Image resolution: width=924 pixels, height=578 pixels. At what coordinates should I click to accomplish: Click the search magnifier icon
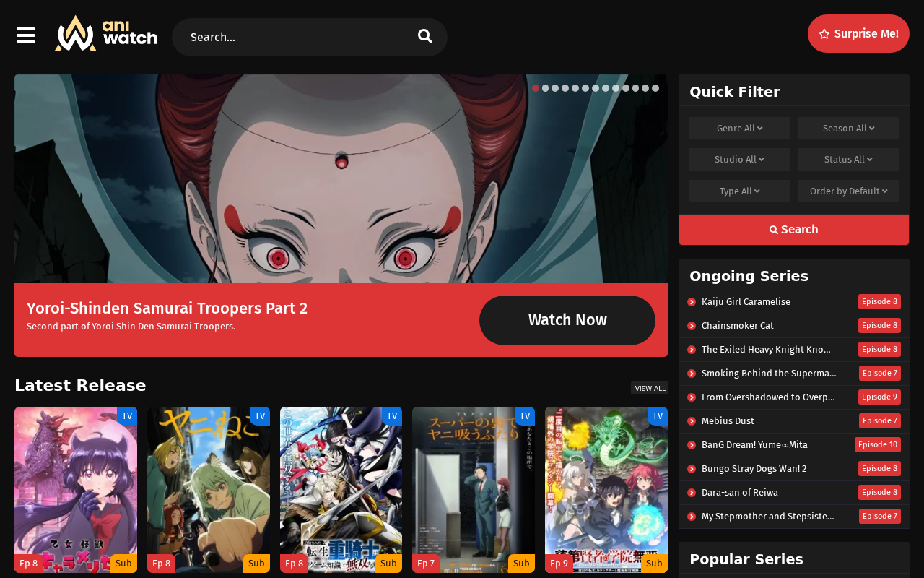coord(425,36)
